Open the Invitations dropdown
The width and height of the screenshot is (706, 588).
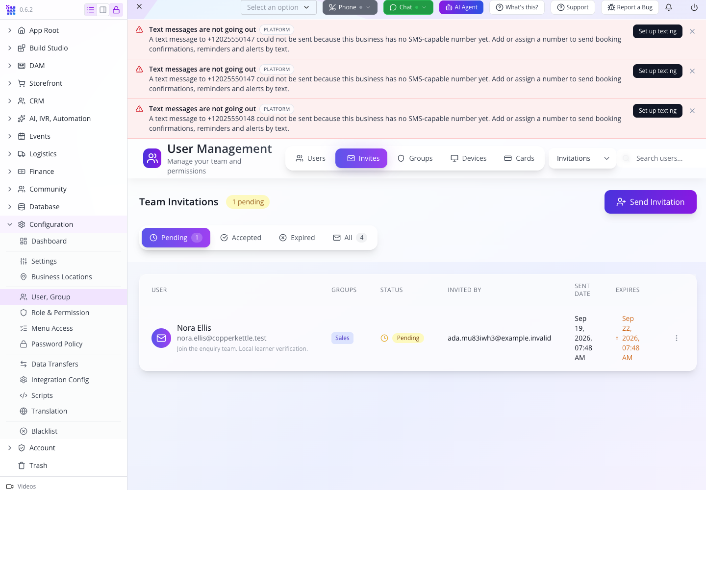[582, 158]
